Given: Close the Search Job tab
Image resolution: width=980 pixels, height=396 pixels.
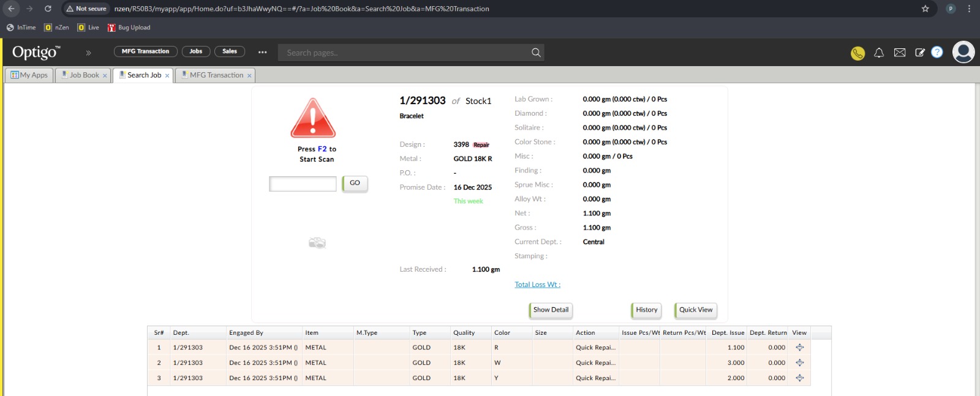Looking at the screenshot, I should click(167, 76).
